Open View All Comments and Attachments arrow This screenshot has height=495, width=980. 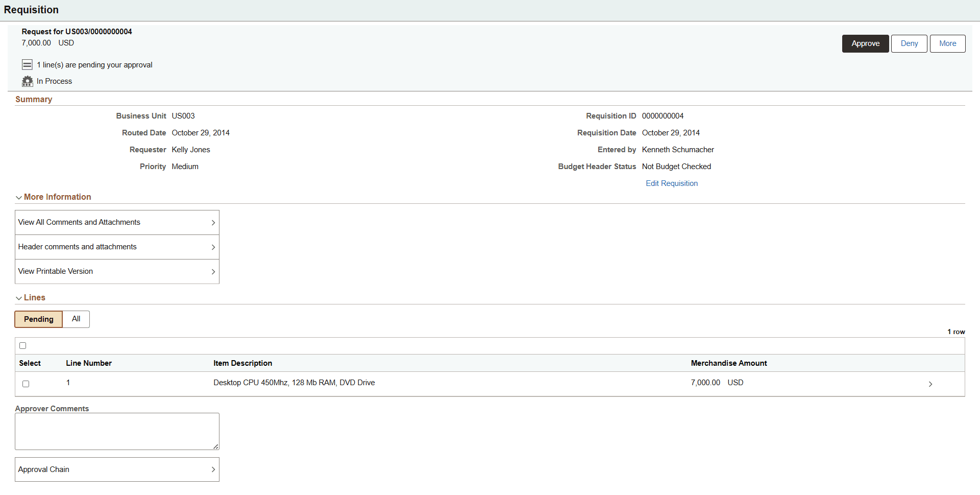[213, 222]
